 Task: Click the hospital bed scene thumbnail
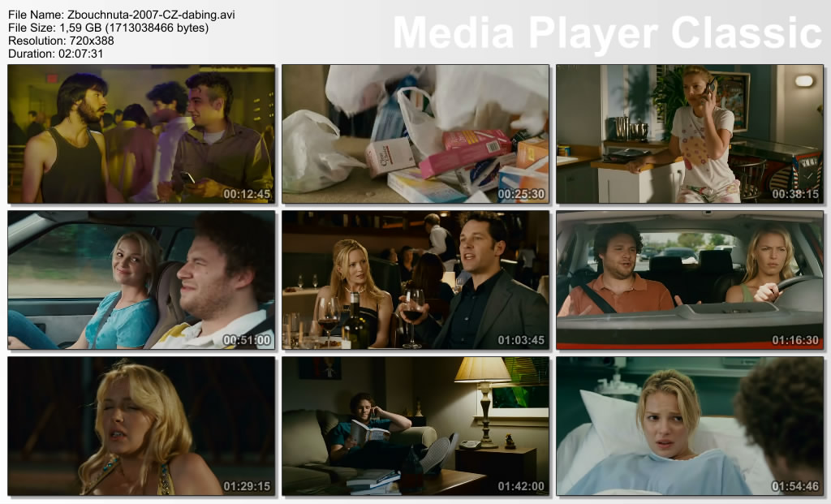tap(690, 426)
